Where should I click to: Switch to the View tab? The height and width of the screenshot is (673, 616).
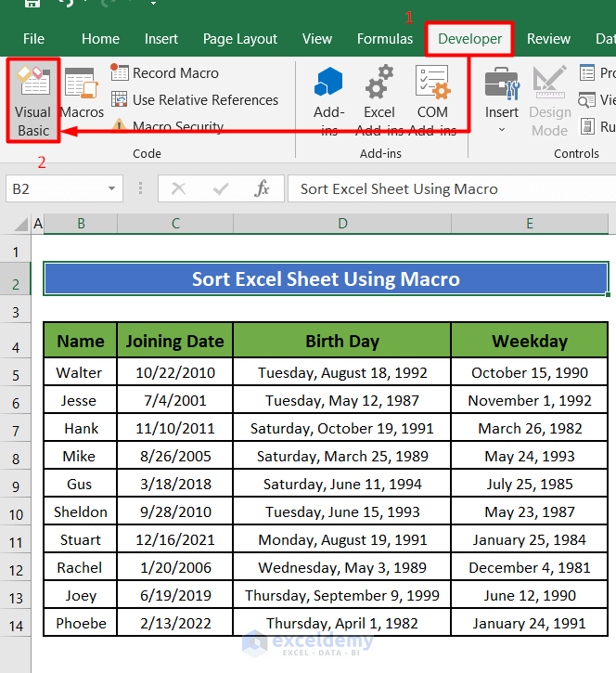click(317, 39)
